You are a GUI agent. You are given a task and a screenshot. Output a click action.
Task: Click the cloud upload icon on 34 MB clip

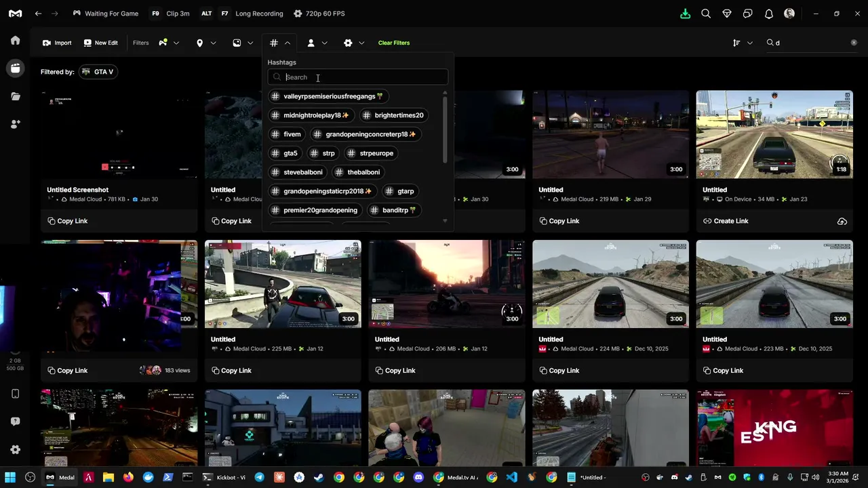tap(842, 221)
